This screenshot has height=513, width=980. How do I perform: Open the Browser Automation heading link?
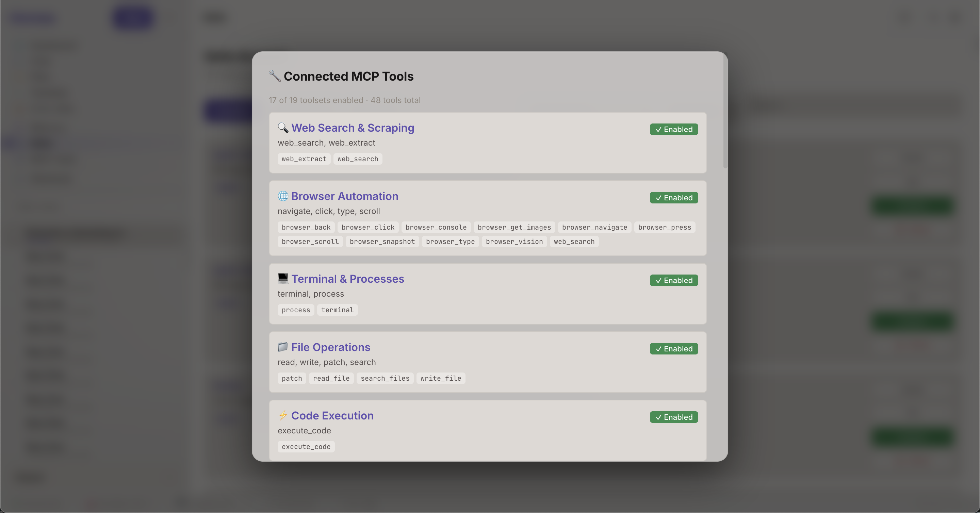pyautogui.click(x=344, y=196)
